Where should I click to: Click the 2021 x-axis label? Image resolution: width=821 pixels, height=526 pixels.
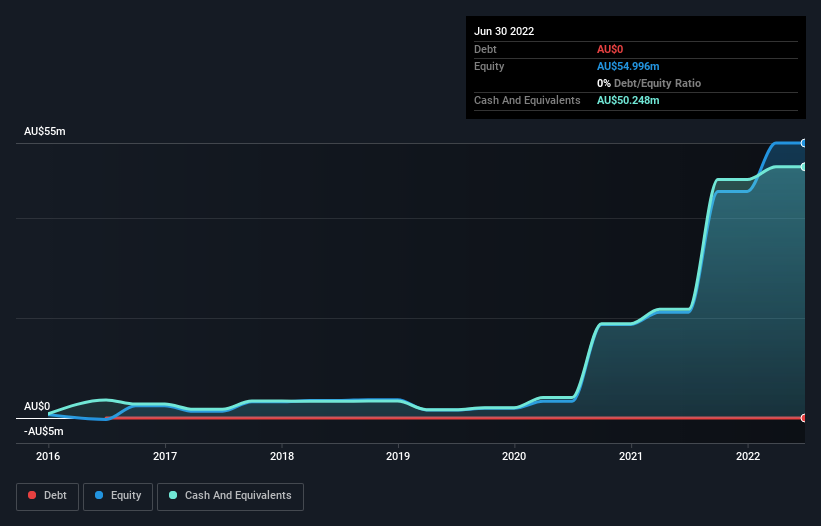click(631, 456)
